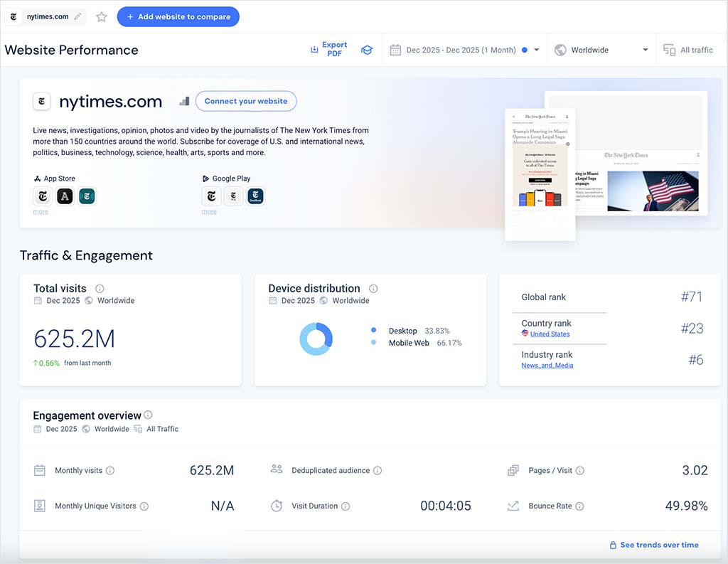Image resolution: width=728 pixels, height=564 pixels.
Task: Click 'more' link under Google Play
Action: (209, 211)
